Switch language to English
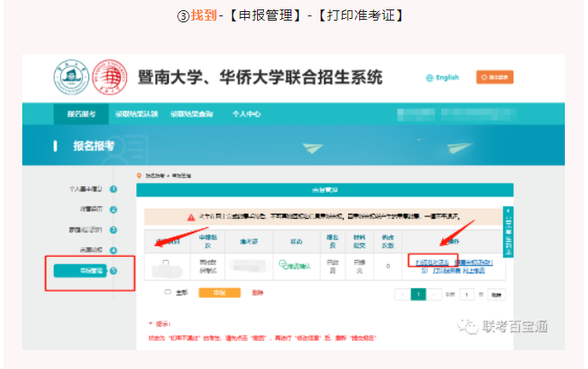 [447, 77]
